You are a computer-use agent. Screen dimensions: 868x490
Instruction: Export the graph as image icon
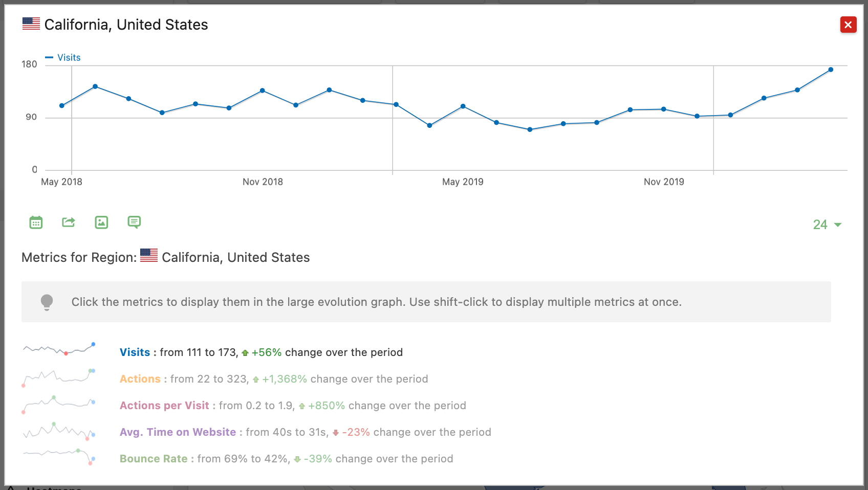[x=101, y=222]
